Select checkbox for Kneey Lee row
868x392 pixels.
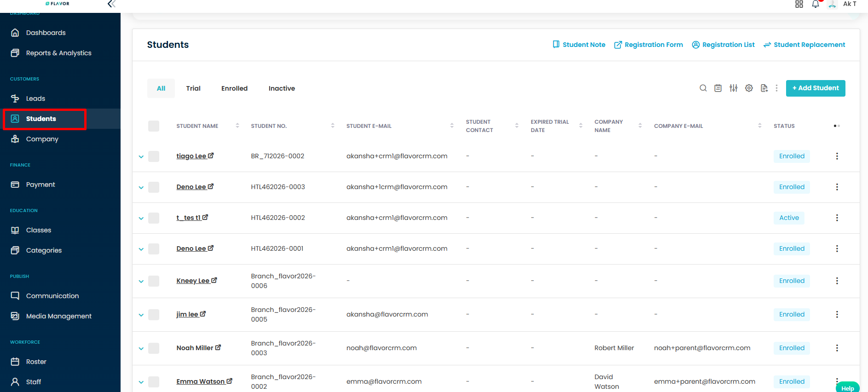pyautogui.click(x=154, y=281)
